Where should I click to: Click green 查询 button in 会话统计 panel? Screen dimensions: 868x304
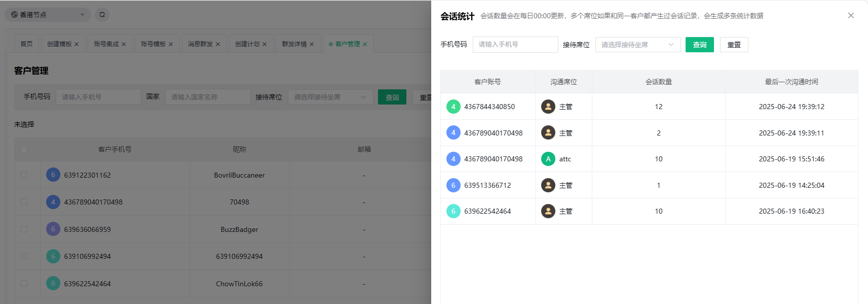tap(700, 45)
